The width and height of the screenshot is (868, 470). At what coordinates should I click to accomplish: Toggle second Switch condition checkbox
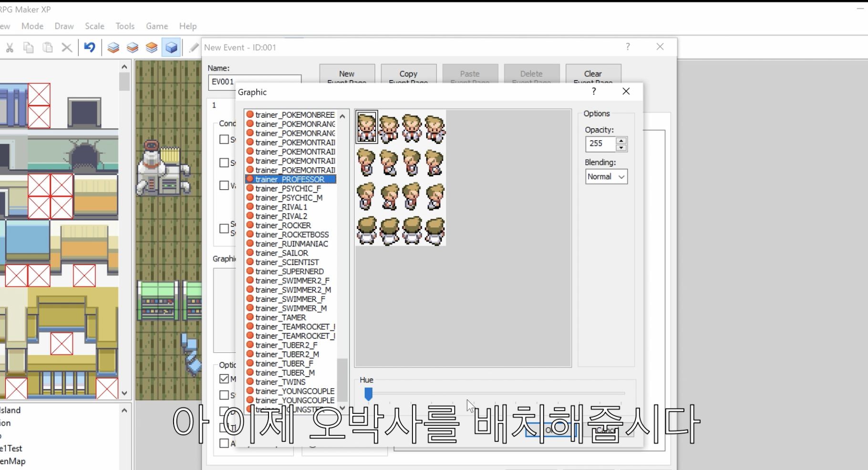tap(224, 163)
